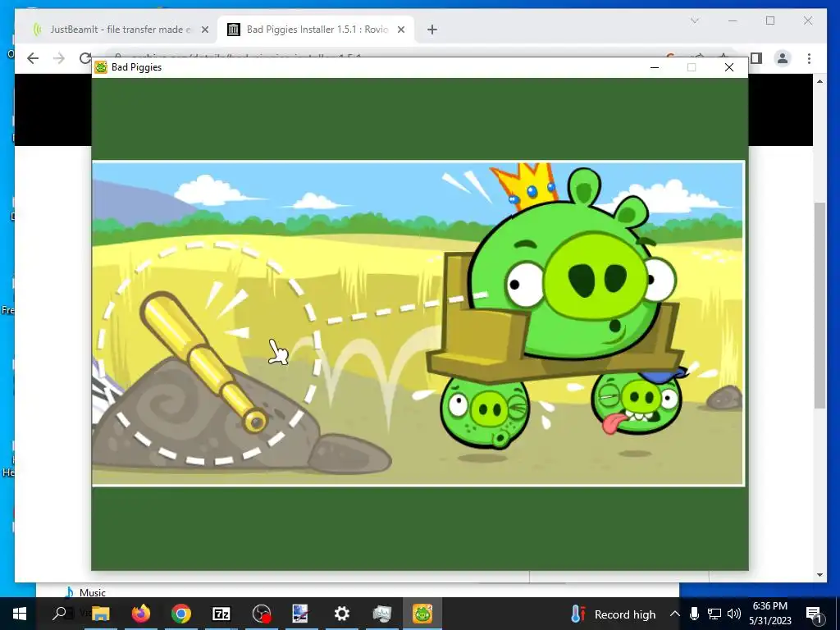Open Chrome tab search dropdown
Image resolution: width=840 pixels, height=630 pixels.
point(695,21)
